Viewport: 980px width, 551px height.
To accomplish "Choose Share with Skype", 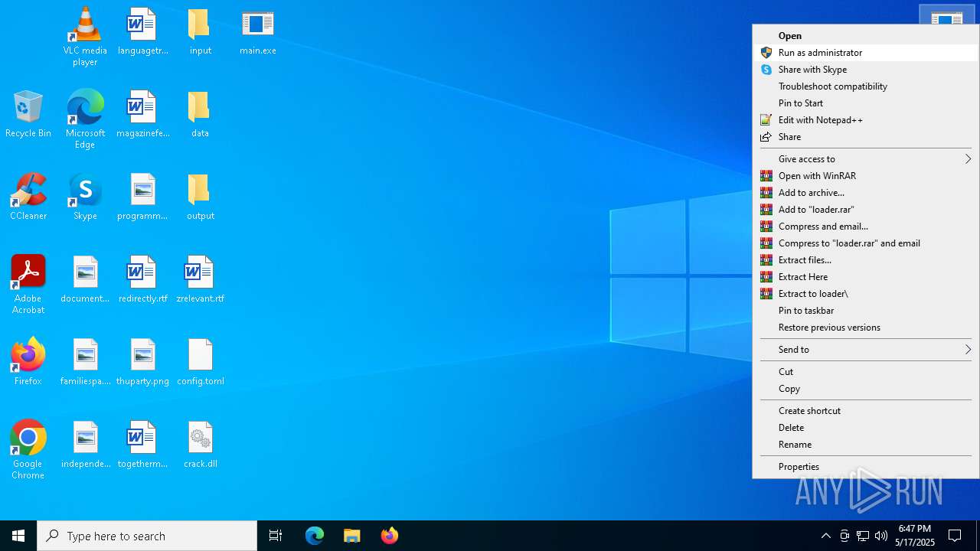I will point(865,70).
